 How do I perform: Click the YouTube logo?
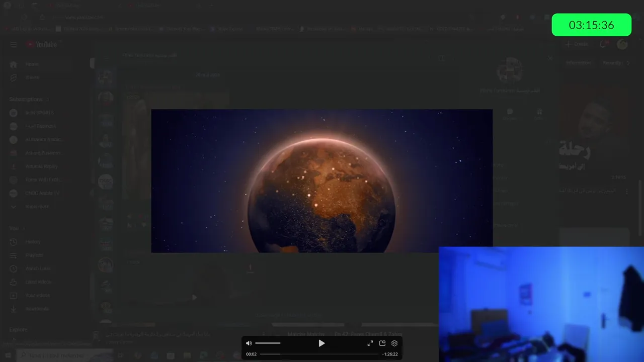(42, 44)
